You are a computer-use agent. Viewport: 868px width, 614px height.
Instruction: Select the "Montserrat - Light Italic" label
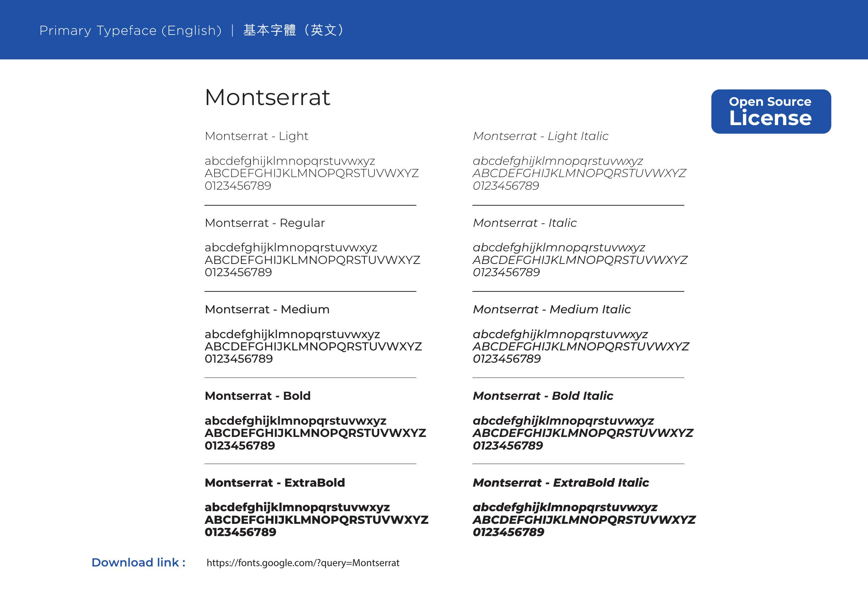point(541,136)
